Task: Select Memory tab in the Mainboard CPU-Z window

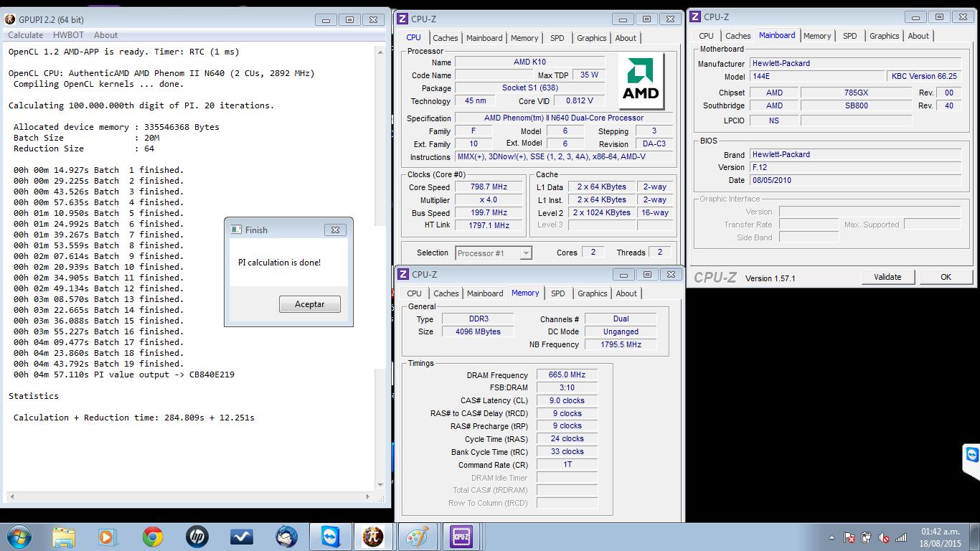Action: (x=817, y=36)
